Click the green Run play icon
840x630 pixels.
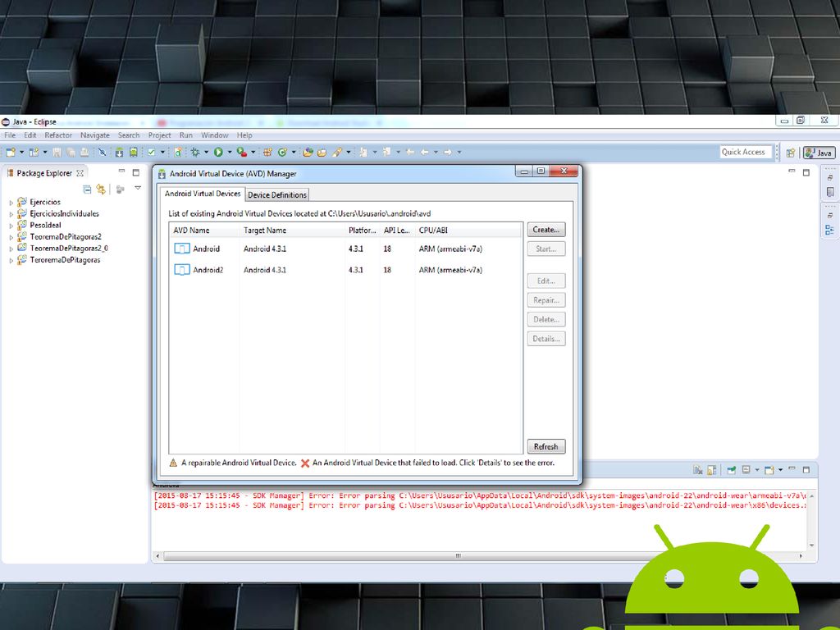click(218, 152)
